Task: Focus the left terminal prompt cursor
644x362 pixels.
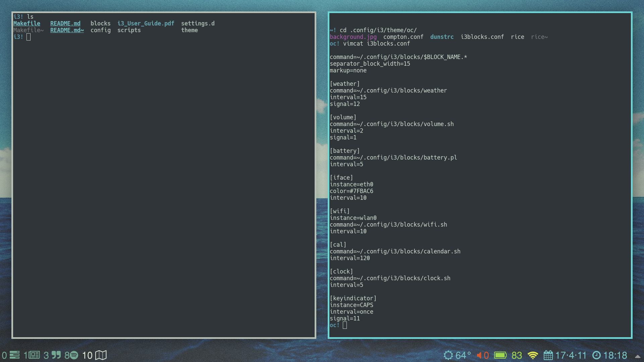Action: (29, 37)
